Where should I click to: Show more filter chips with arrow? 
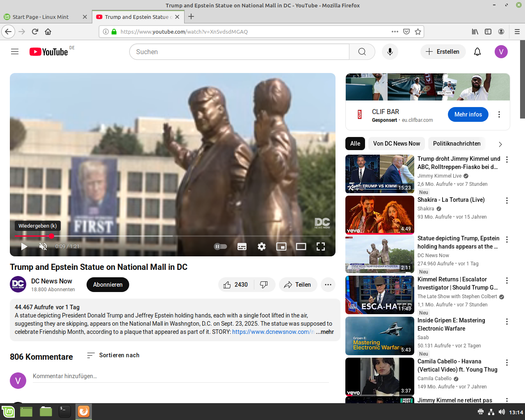point(500,144)
